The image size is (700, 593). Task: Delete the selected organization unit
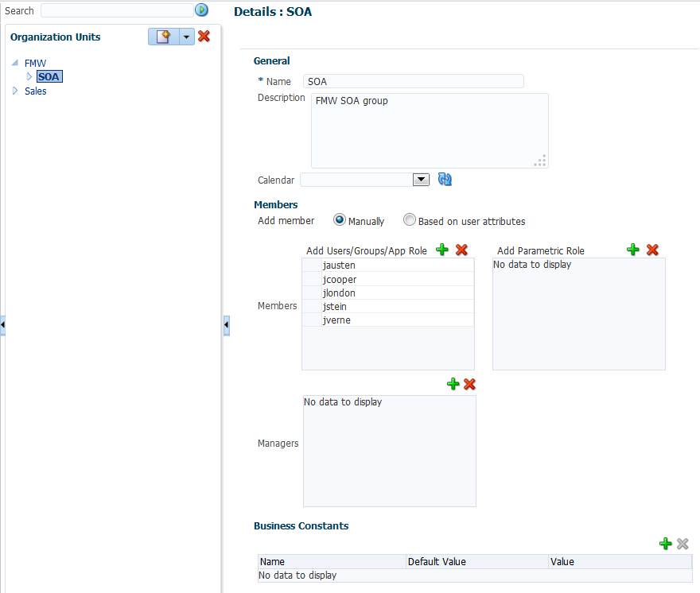[x=204, y=37]
